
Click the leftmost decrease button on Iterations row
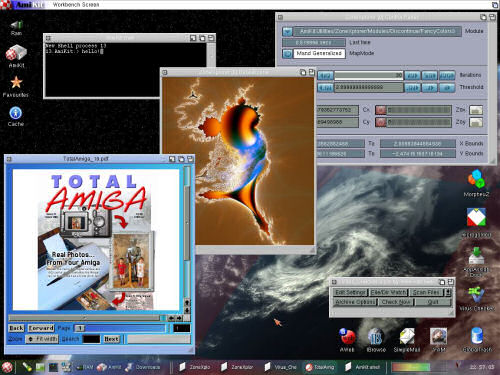click(x=325, y=76)
